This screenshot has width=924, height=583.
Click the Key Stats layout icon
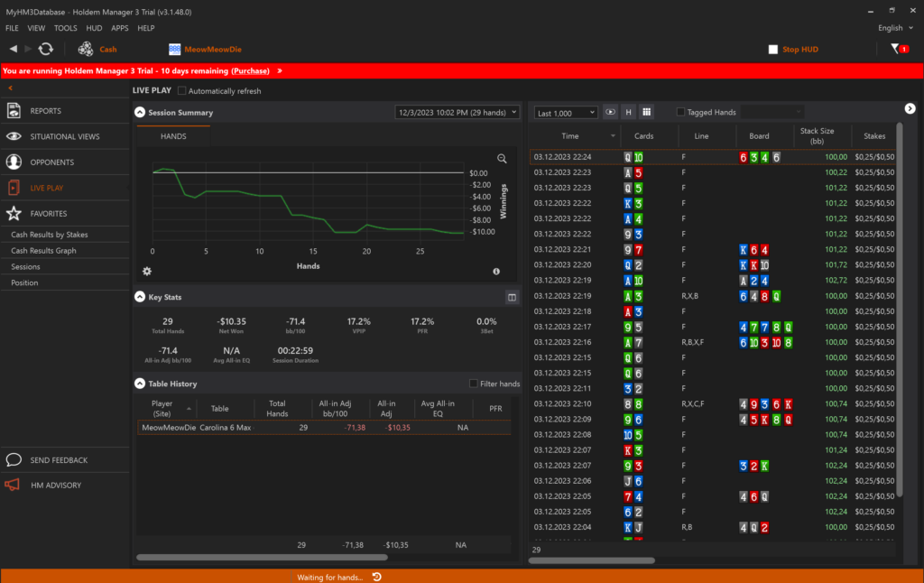click(x=512, y=297)
